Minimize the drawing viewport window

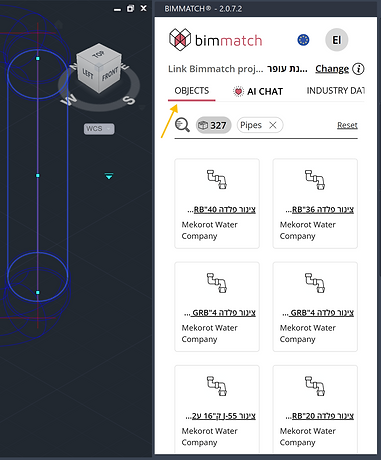tap(117, 9)
